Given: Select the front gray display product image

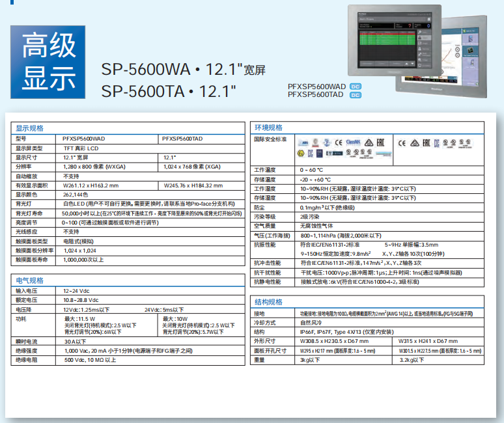Looking at the screenshot, I should click(x=395, y=40).
